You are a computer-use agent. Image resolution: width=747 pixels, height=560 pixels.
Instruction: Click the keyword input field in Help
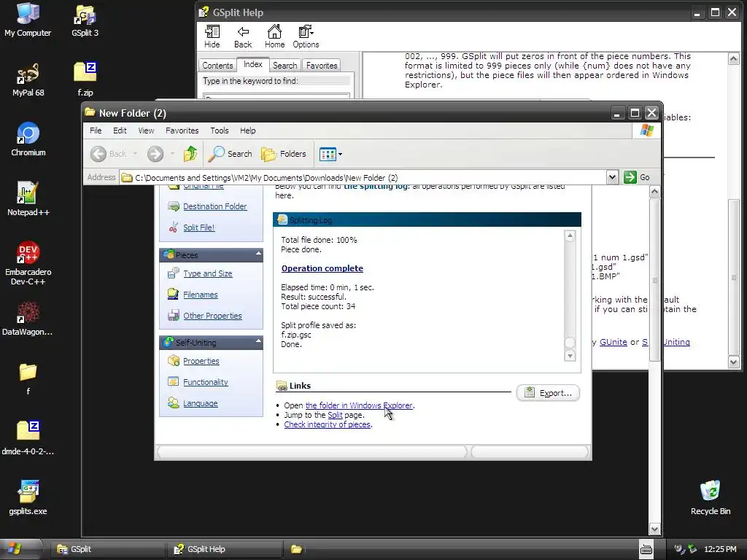(276, 96)
